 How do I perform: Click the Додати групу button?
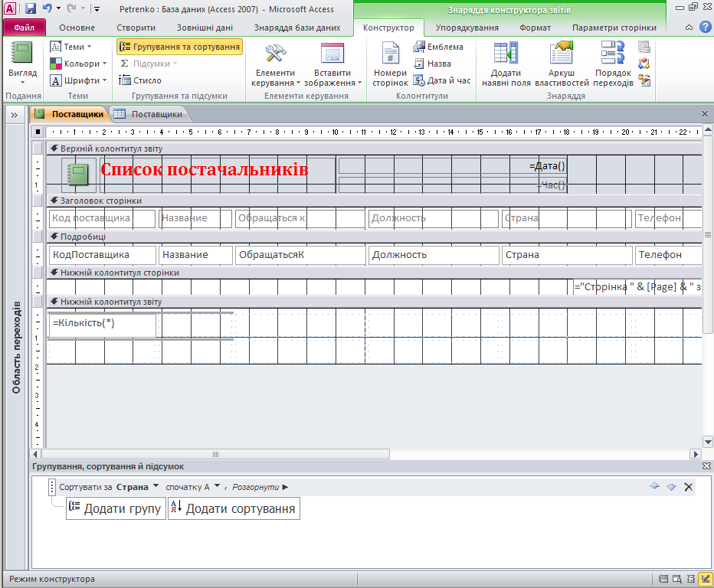click(116, 509)
